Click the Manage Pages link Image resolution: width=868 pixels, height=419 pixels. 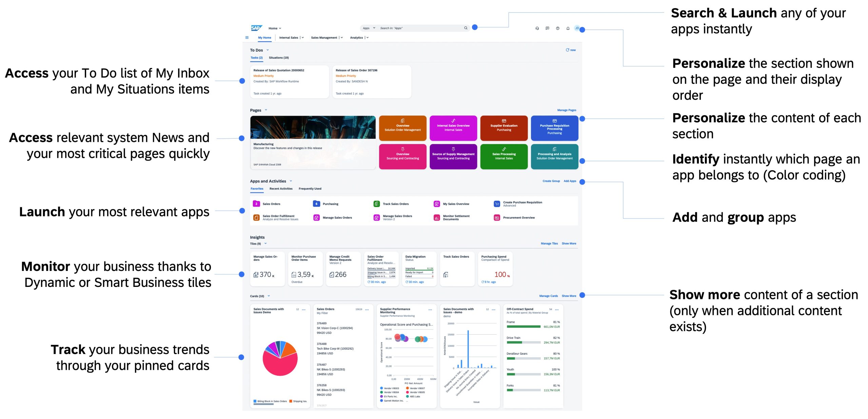[566, 110]
